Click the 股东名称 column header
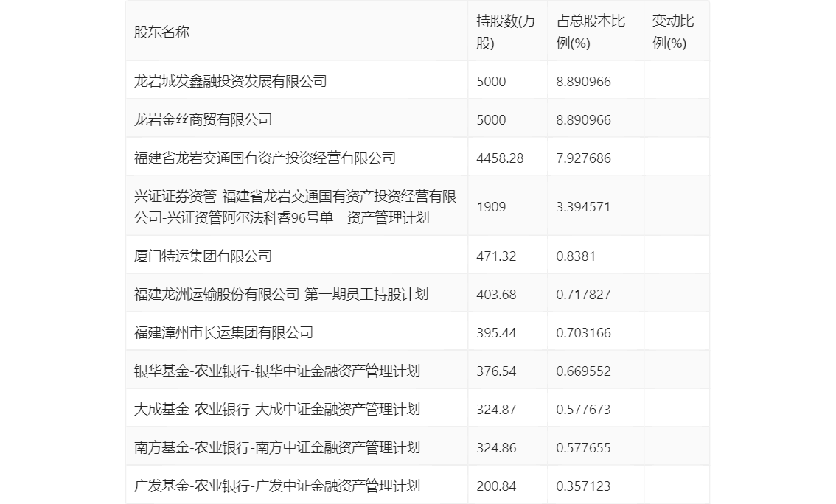The height and width of the screenshot is (504, 836). (x=161, y=32)
